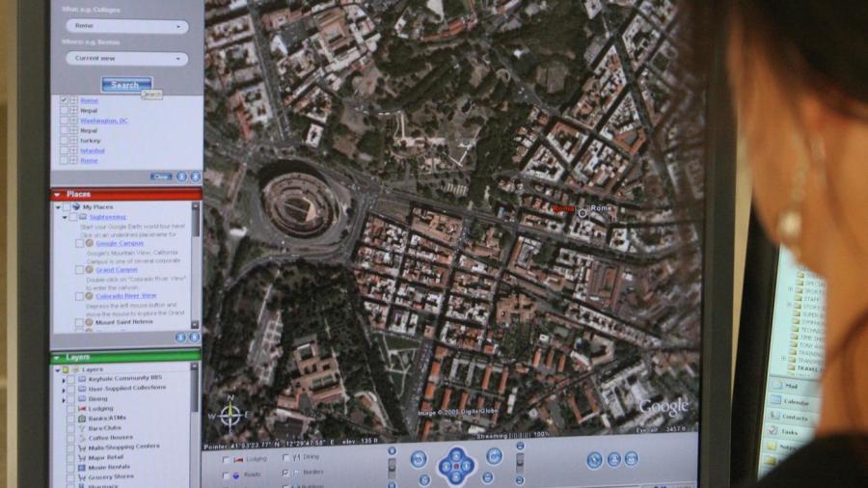Collapse the Layers root tree

click(x=57, y=369)
